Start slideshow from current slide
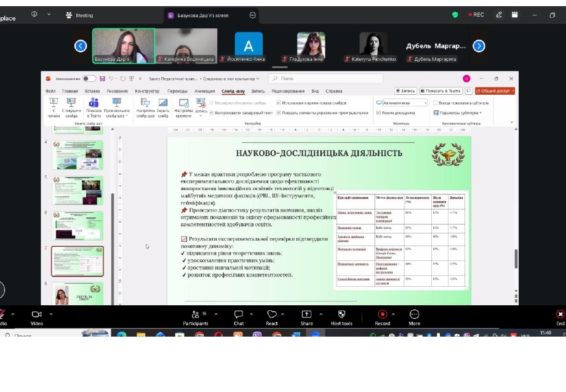The width and height of the screenshot is (566, 392). click(71, 108)
